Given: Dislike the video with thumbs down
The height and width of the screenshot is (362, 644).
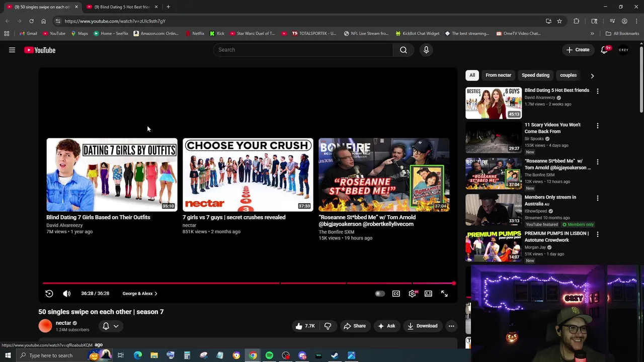Looking at the screenshot, I should click(328, 326).
